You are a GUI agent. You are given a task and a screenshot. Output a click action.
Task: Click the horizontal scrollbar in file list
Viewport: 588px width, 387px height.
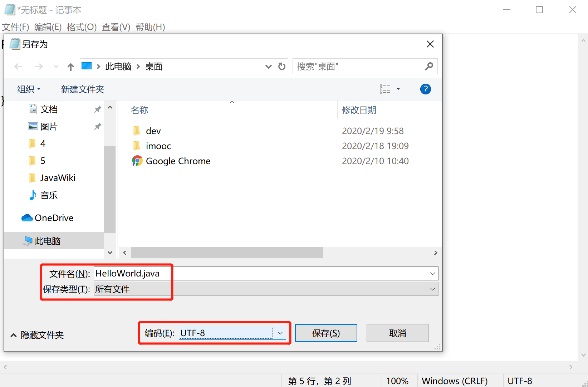click(227, 253)
